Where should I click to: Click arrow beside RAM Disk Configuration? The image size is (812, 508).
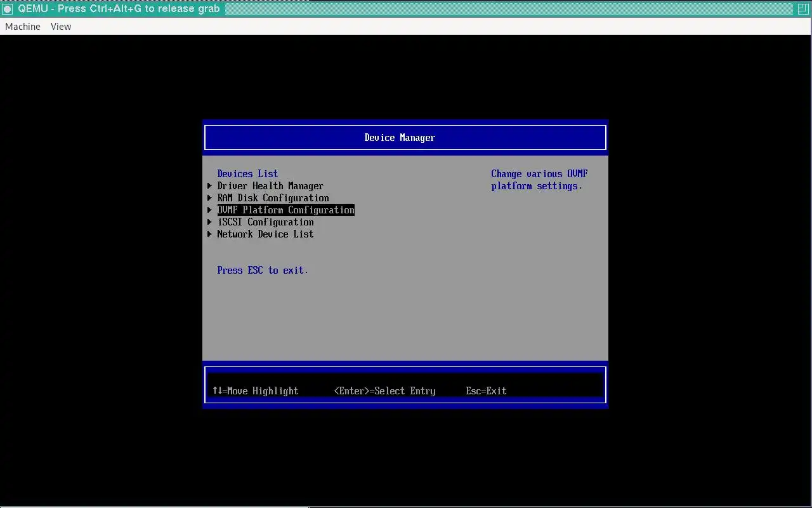pyautogui.click(x=209, y=198)
